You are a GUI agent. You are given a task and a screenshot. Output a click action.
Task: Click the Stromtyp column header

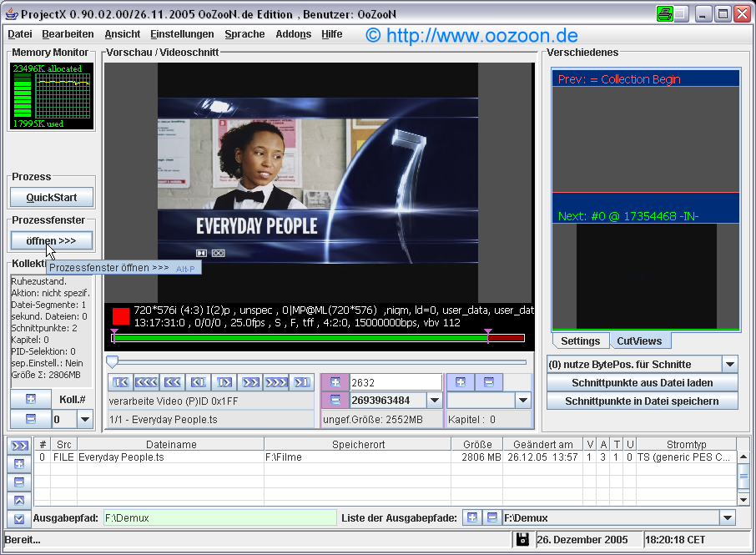[x=687, y=445]
